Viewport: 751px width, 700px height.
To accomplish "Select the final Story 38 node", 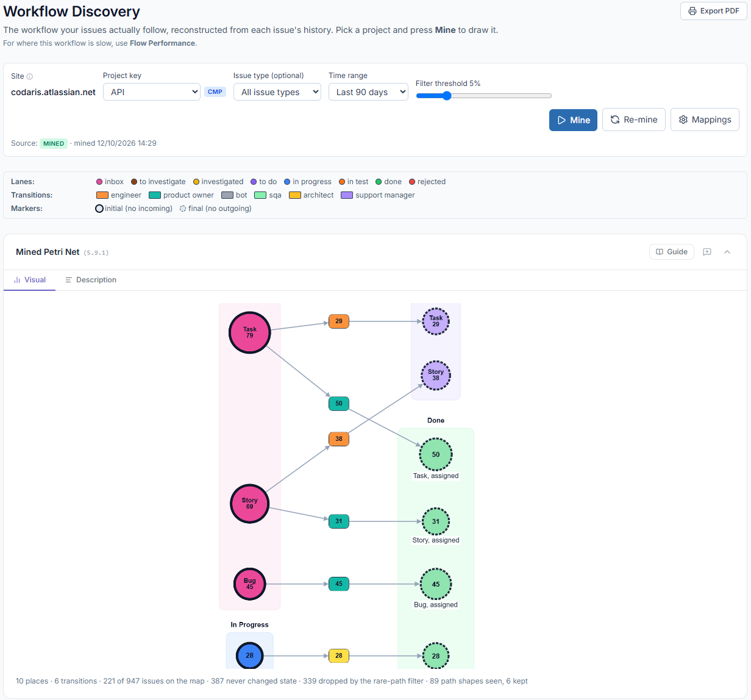I will pos(436,375).
